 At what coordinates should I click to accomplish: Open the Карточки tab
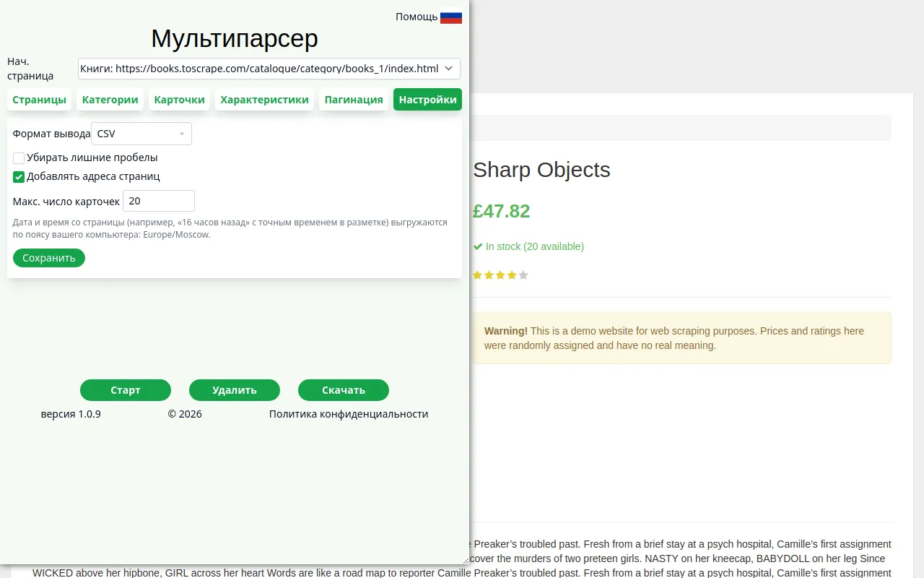tap(179, 100)
